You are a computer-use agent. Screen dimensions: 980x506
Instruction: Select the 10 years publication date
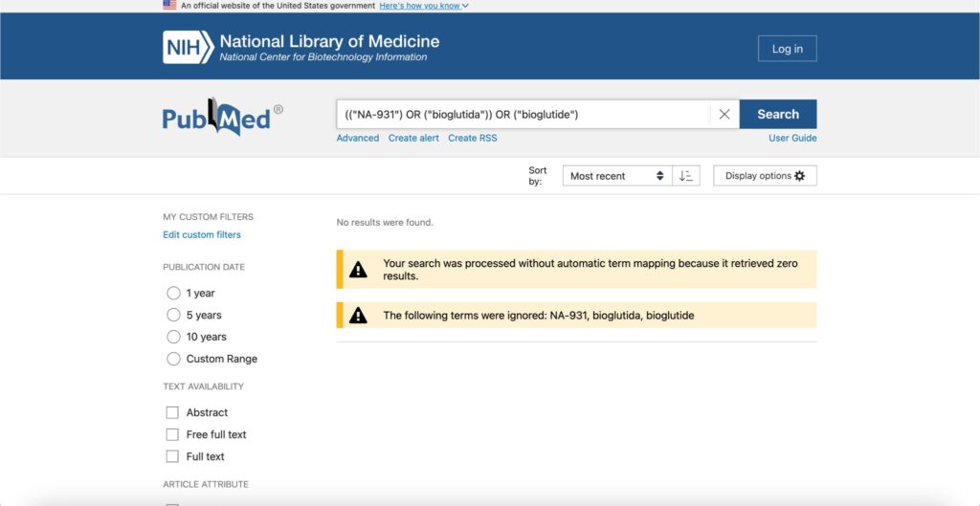click(173, 337)
